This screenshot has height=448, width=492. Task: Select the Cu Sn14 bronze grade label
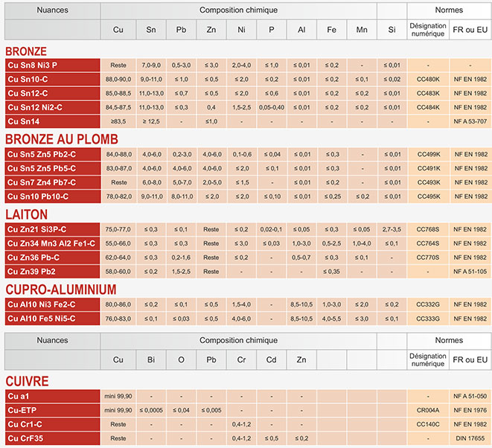click(52, 121)
